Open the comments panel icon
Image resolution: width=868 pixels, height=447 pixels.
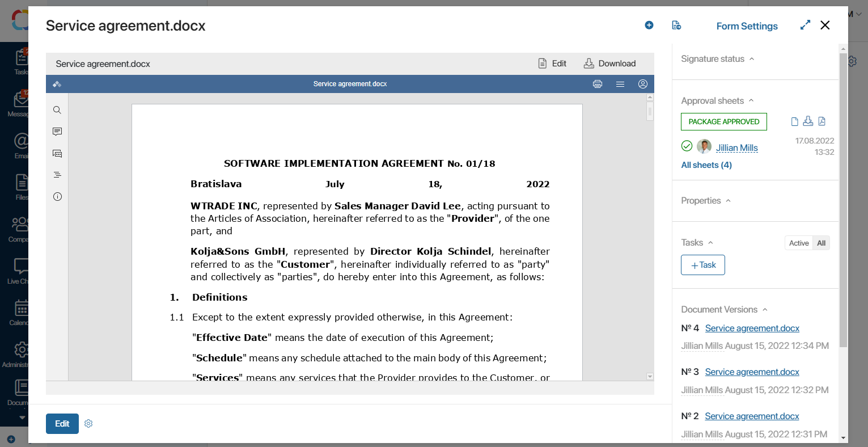tap(57, 132)
